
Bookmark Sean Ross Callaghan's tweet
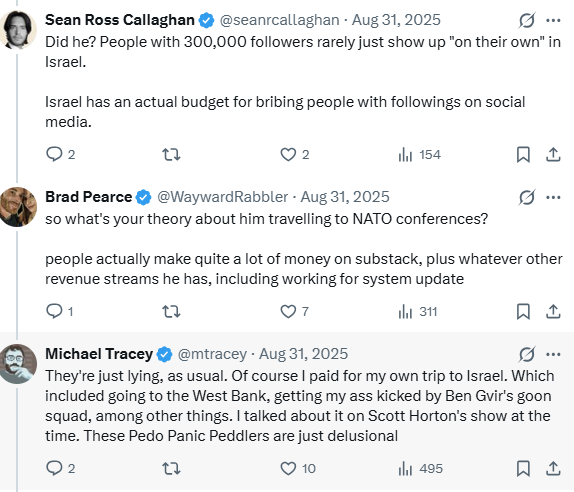(523, 154)
